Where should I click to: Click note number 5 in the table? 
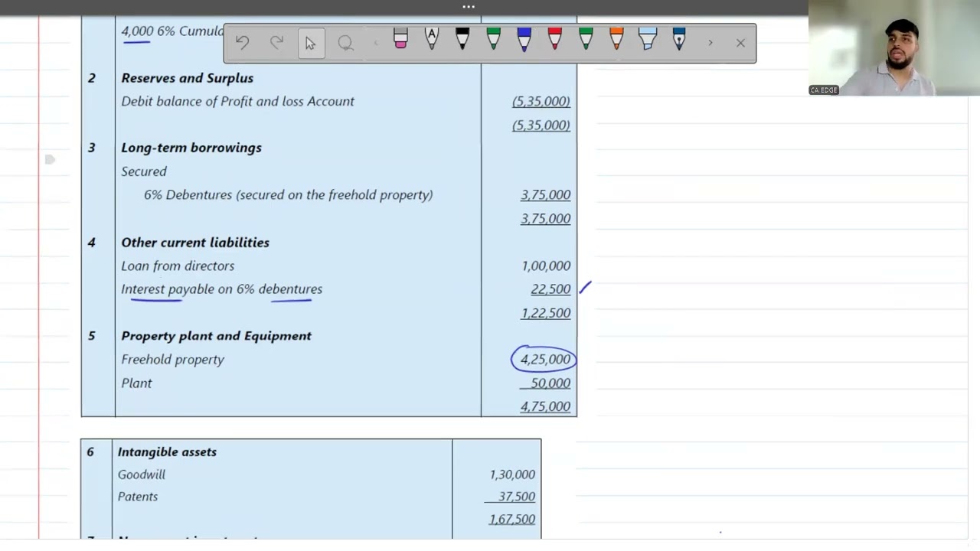point(91,336)
